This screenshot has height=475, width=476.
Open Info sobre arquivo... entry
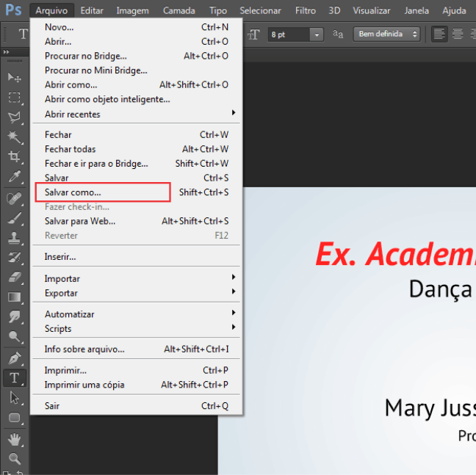136,349
